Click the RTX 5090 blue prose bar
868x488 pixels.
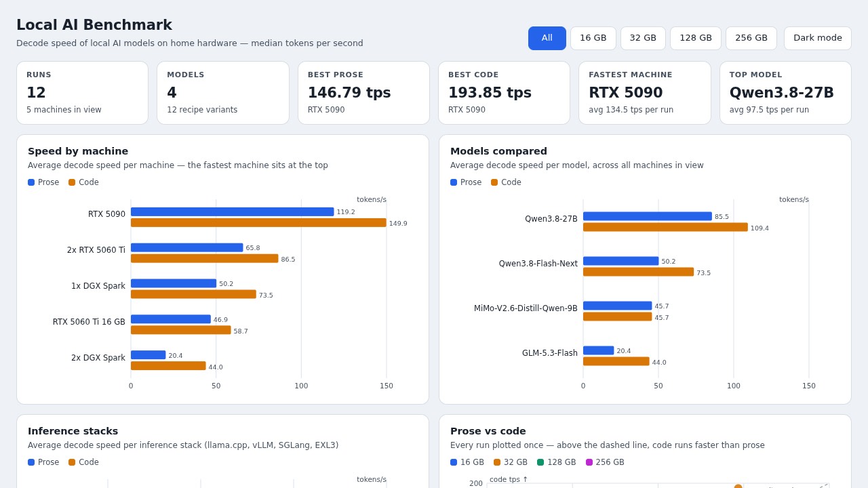(233, 212)
